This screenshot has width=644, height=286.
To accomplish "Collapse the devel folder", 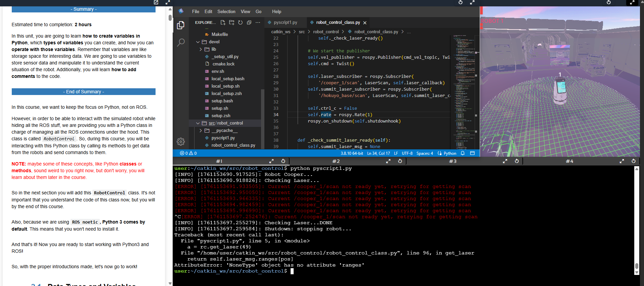I will pyautogui.click(x=198, y=42).
